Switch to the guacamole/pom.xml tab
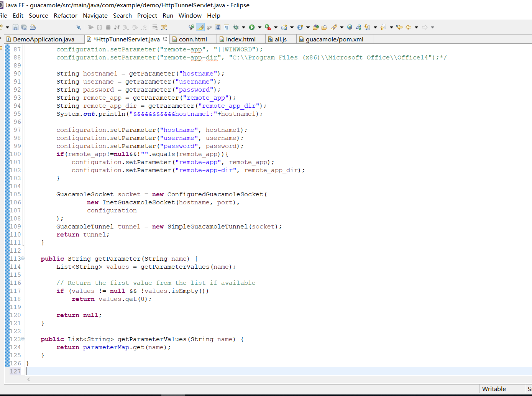 pos(334,39)
